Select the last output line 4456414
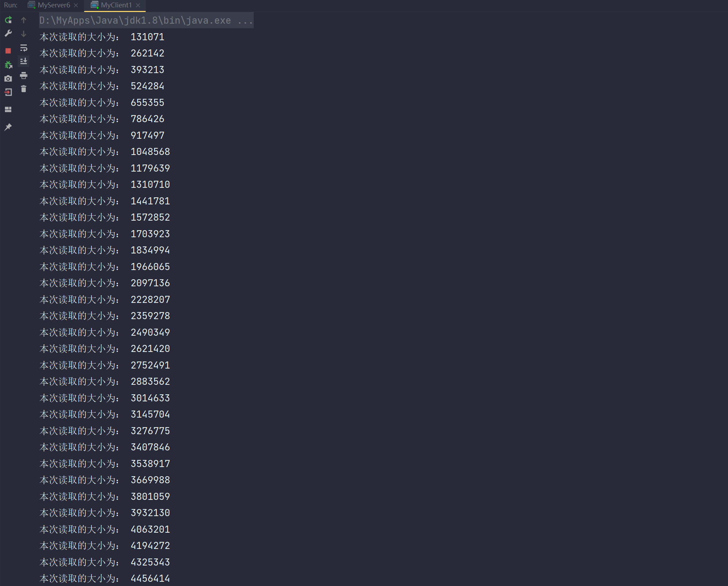The height and width of the screenshot is (586, 728). [x=105, y=579]
